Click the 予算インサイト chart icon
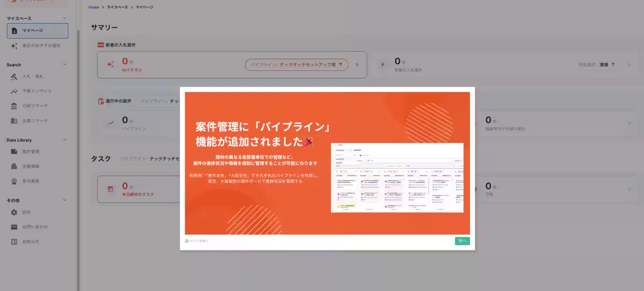Image resolution: width=644 pixels, height=291 pixels. (14, 91)
